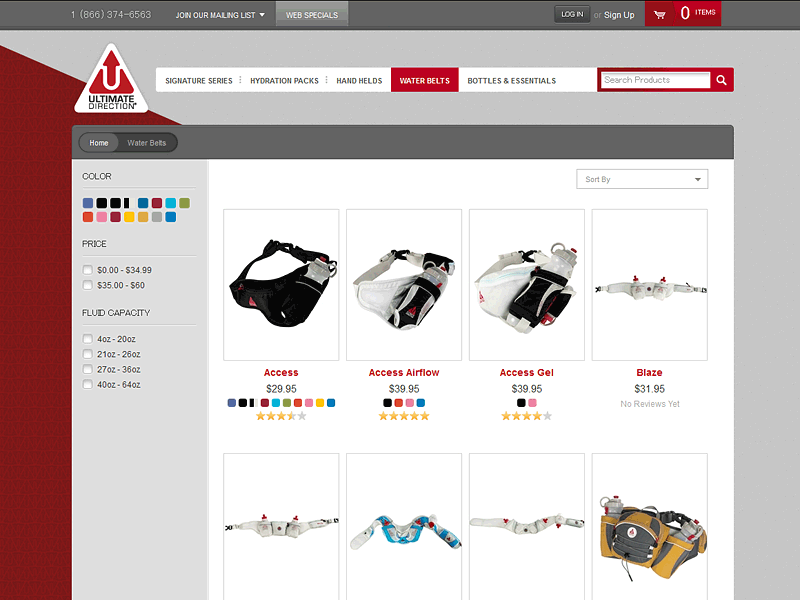
Task: Open the Blaze product title link
Action: 649,373
